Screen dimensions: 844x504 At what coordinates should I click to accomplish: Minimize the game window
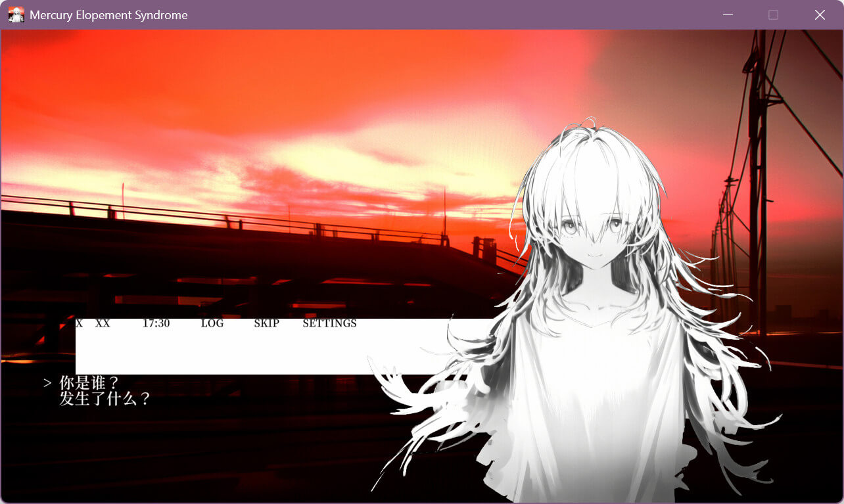pos(727,14)
